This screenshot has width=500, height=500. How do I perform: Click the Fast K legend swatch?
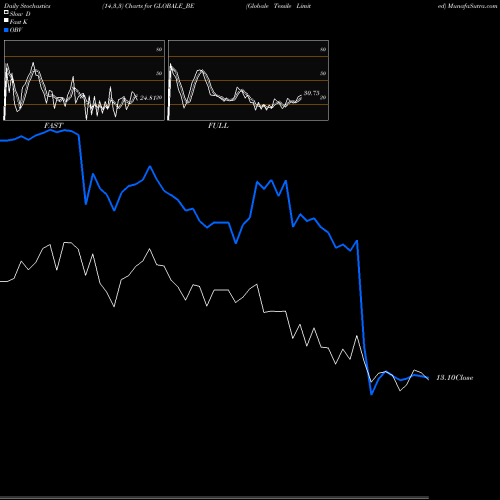pos(6,21)
